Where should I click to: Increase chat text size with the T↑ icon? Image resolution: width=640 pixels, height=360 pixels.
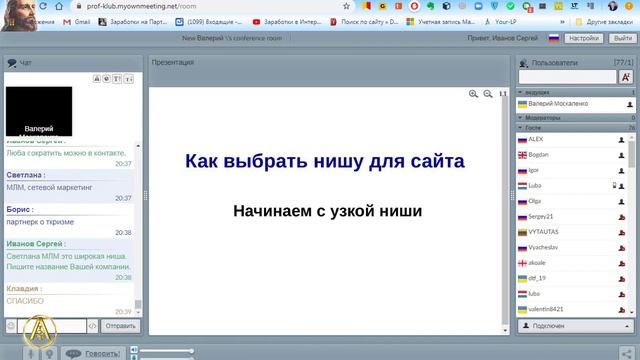117,78
